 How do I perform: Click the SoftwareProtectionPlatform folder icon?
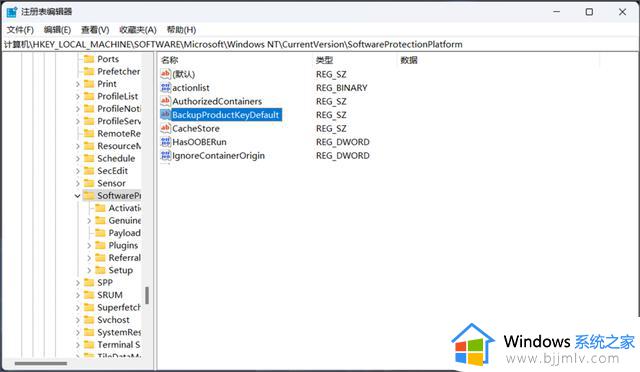(x=89, y=196)
